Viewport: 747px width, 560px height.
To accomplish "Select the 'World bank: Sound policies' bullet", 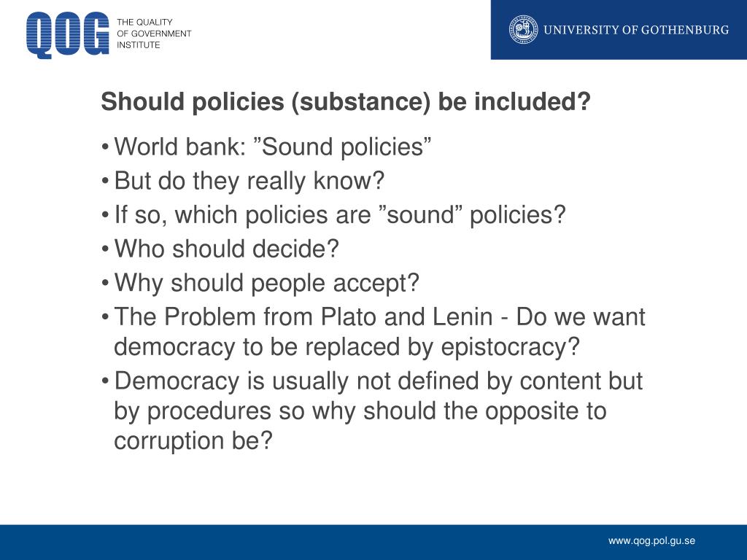I will (273, 147).
